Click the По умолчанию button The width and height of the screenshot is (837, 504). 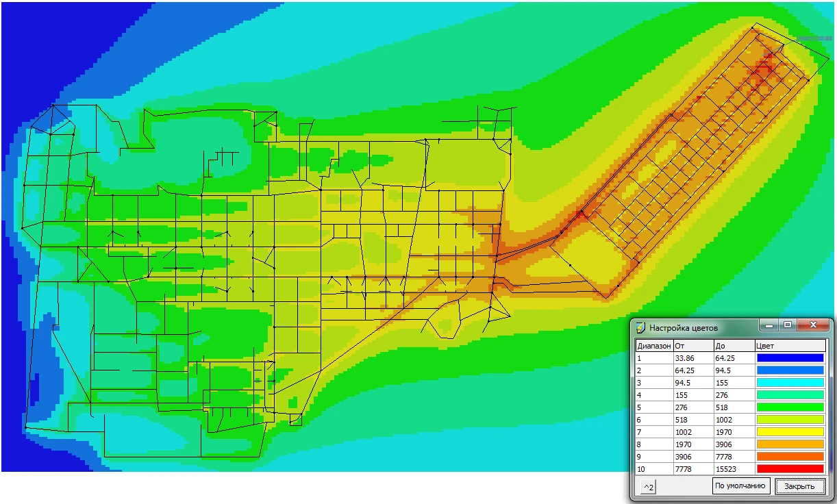click(741, 486)
